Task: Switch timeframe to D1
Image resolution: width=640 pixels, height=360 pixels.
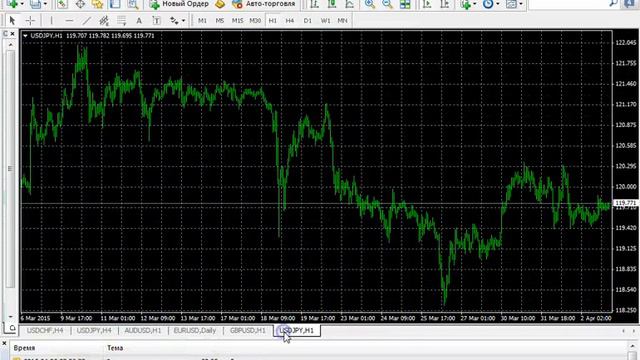Action: (x=308, y=20)
